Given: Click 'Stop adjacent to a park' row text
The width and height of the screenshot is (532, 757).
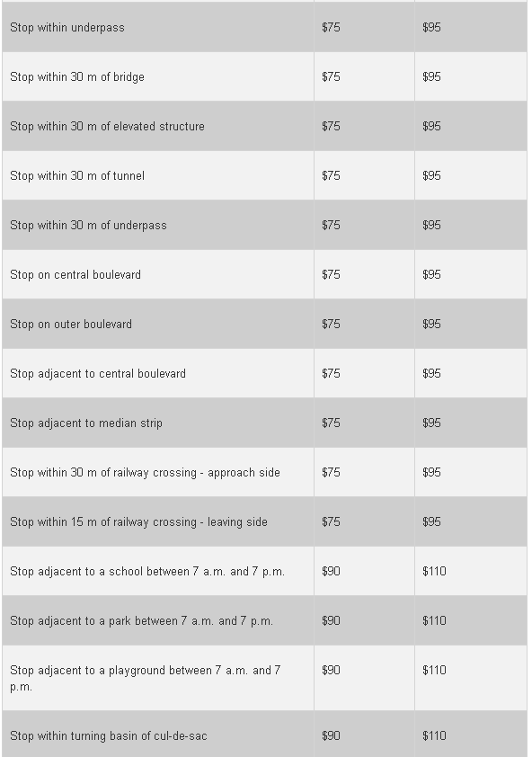Looking at the screenshot, I should [x=141, y=621].
